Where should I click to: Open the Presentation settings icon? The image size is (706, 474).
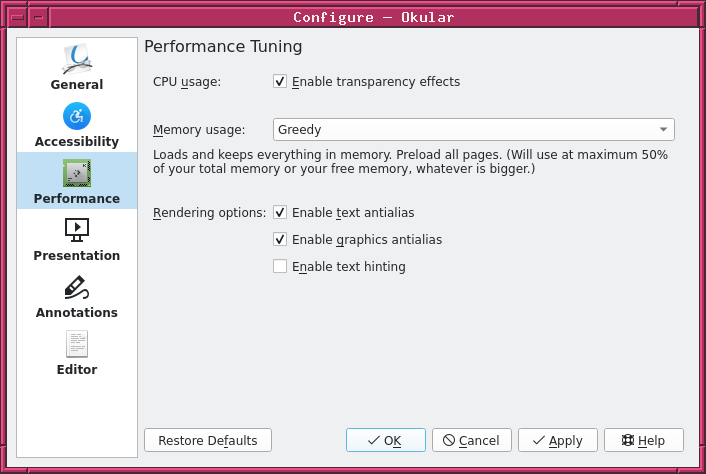point(77,230)
